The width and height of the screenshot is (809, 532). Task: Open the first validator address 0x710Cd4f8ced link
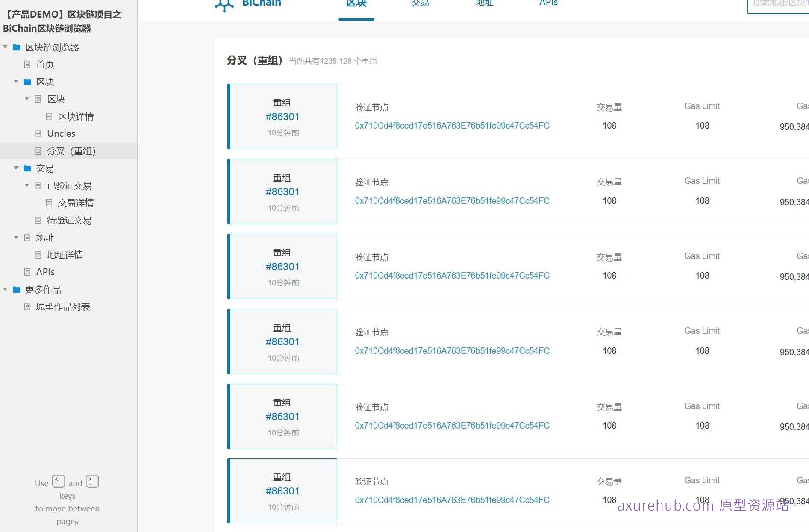click(x=452, y=125)
